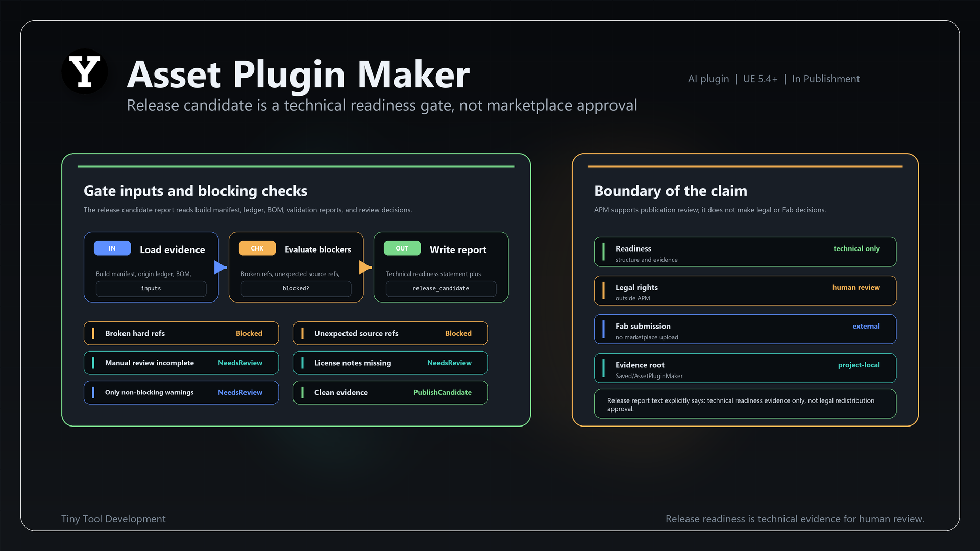
Task: Click the external tag
Action: point(866,326)
